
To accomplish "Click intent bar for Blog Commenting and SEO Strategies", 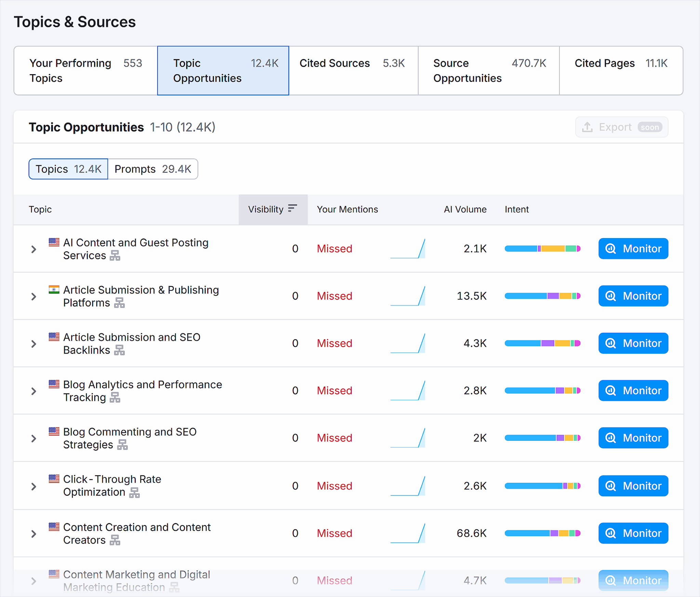I will [542, 438].
